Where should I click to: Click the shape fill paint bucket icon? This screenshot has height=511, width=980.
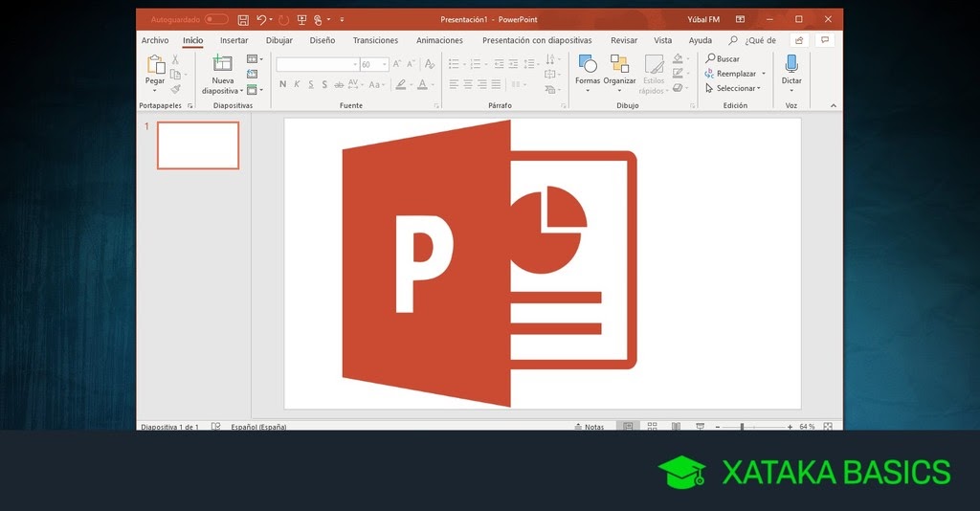pos(678,58)
